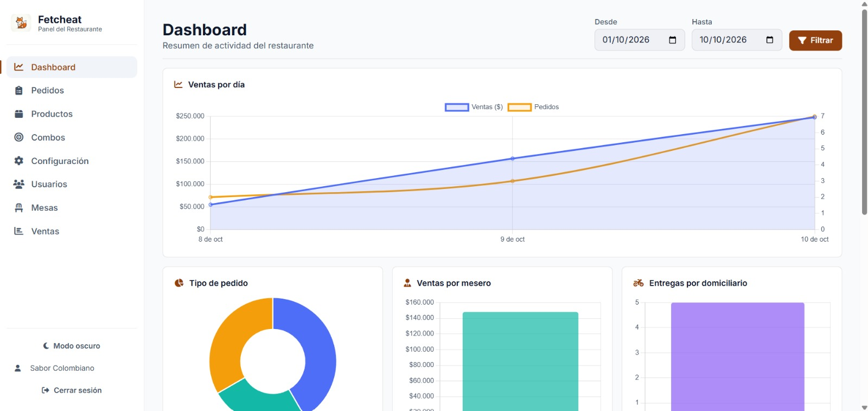Image resolution: width=868 pixels, height=411 pixels.
Task: Click the Pedidos clipboard icon
Action: [x=19, y=91]
